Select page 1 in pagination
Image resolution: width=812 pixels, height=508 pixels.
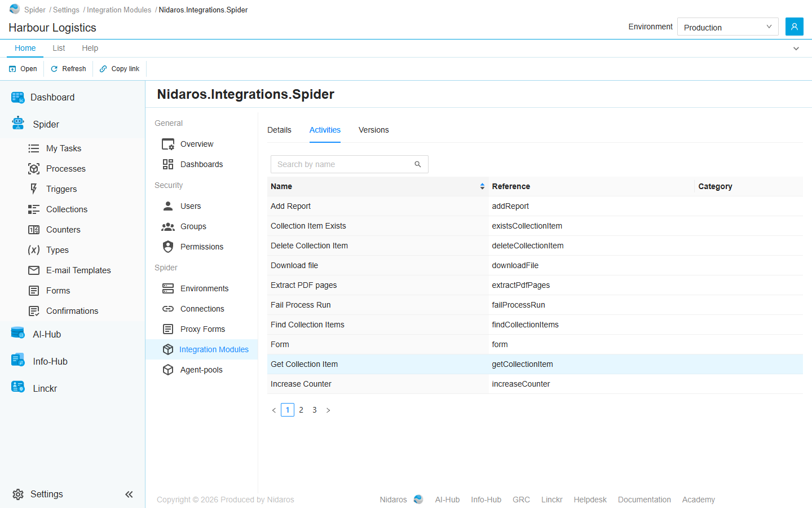[x=288, y=410]
